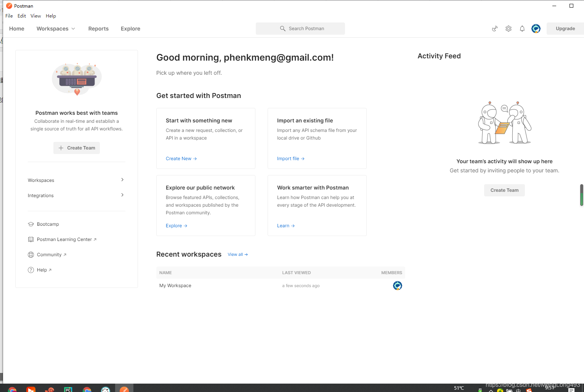Open the Help menu in menu bar
The height and width of the screenshot is (392, 584).
(51, 16)
